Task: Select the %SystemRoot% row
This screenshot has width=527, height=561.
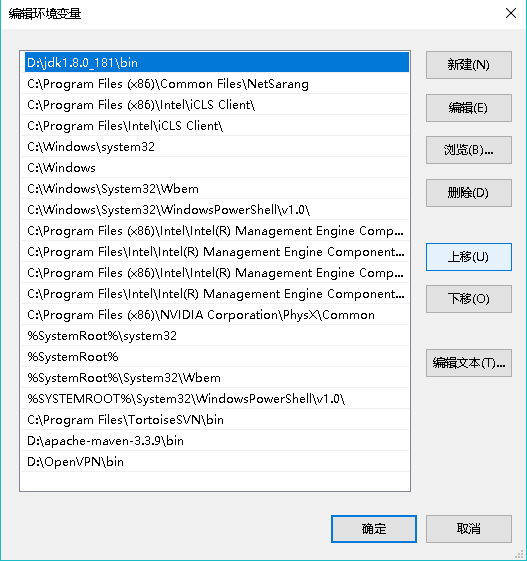Action: click(217, 357)
